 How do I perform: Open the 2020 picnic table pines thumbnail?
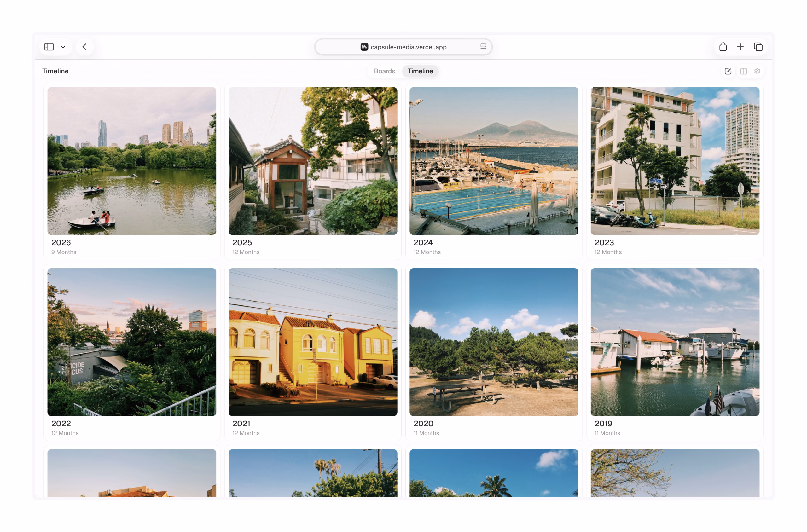(x=493, y=342)
